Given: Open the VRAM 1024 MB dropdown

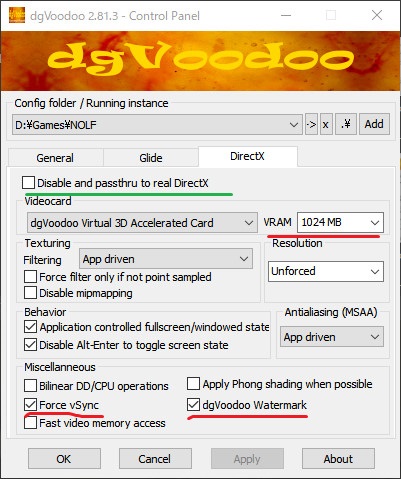Looking at the screenshot, I should [x=340, y=222].
